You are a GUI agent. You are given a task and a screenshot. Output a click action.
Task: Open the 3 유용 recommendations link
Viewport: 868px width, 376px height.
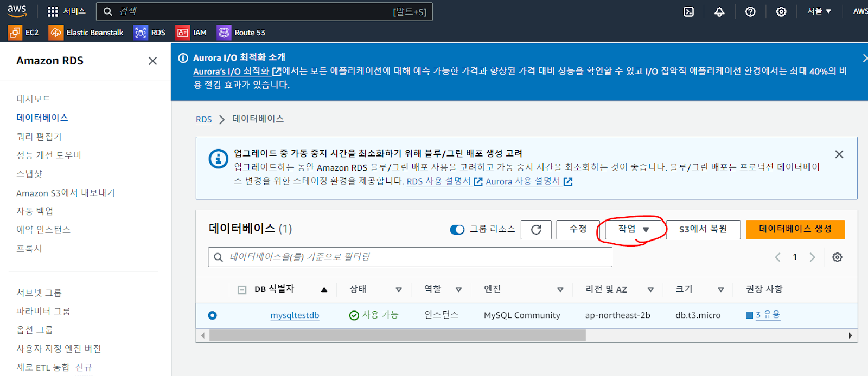[x=768, y=315]
